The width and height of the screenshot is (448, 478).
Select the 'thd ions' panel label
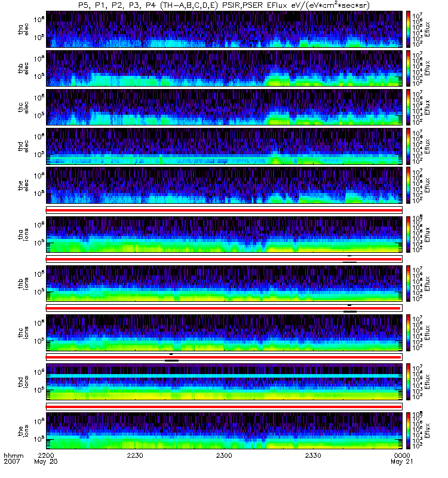pos(23,382)
